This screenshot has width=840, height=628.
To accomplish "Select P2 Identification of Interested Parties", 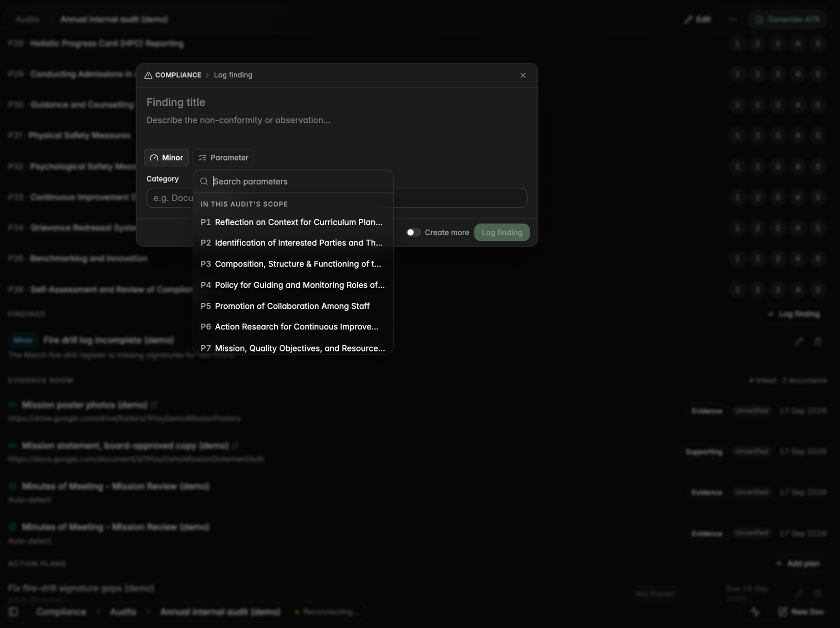I will tap(293, 243).
